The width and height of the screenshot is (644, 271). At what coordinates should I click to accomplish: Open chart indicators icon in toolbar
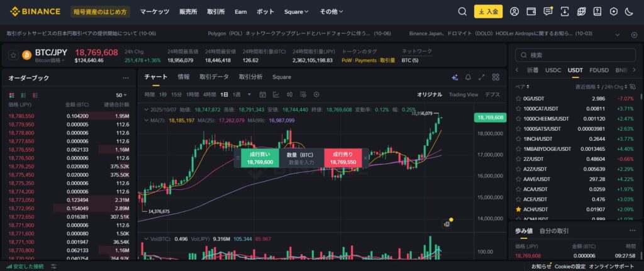pyautogui.click(x=275, y=94)
